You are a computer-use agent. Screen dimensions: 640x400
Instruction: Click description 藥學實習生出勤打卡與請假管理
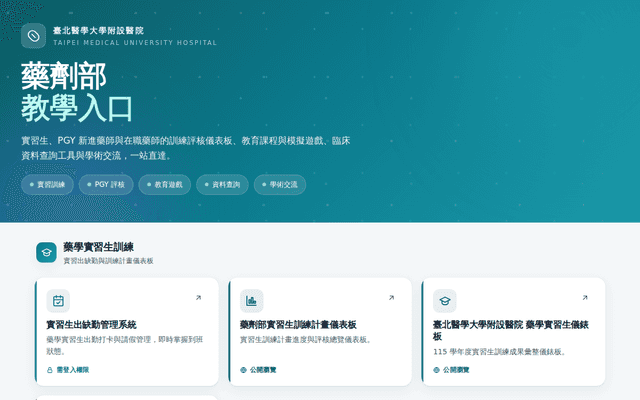[x=124, y=345]
